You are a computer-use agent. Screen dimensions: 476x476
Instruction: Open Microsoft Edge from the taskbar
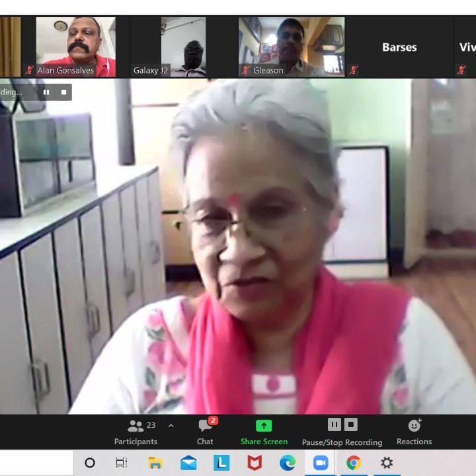288,463
